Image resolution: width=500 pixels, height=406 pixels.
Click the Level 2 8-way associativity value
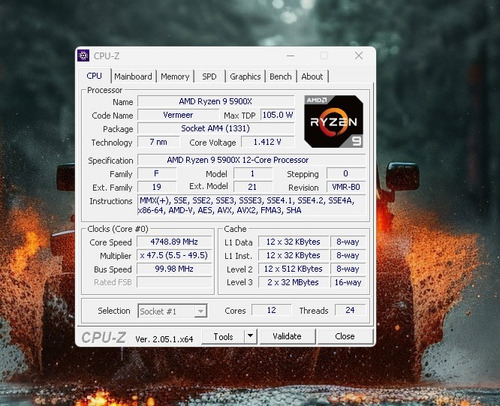pyautogui.click(x=348, y=269)
